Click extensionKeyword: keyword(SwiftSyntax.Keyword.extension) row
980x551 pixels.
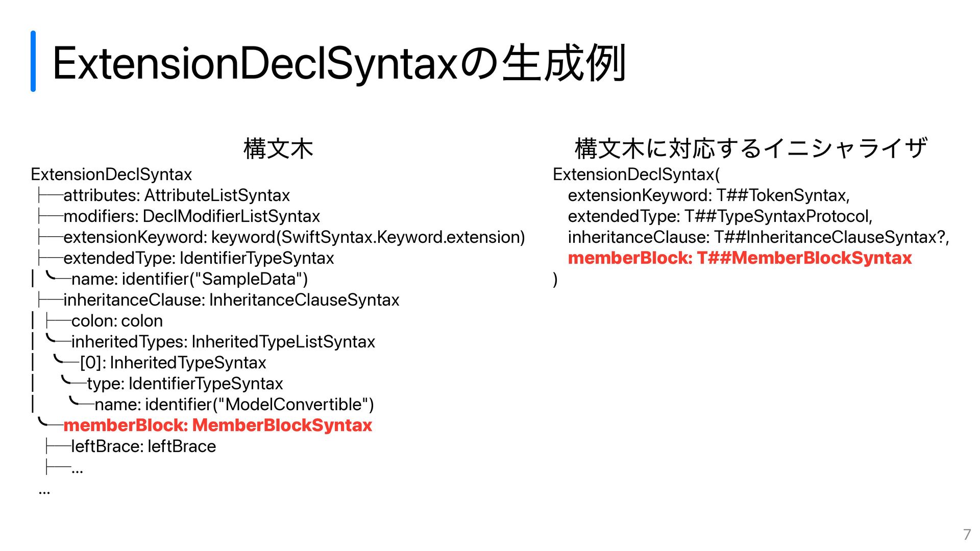click(x=294, y=237)
